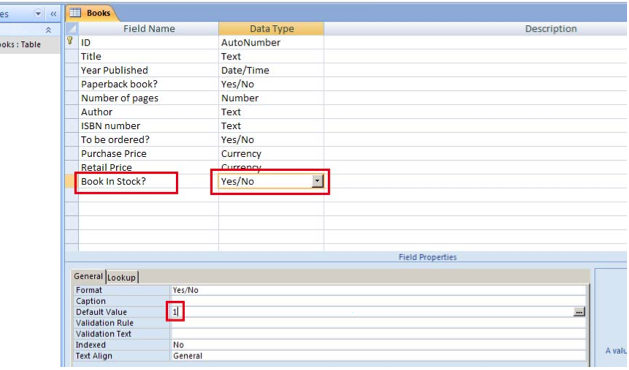Collapse the Tables group with up chevrons
629x370 pixels.
[x=48, y=30]
